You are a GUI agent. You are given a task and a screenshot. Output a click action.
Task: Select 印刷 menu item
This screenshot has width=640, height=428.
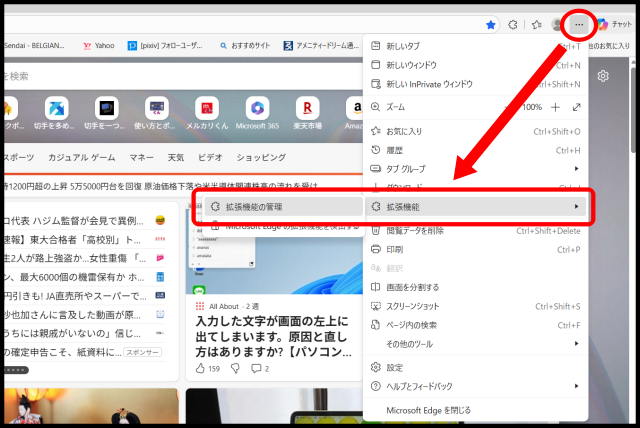coord(476,249)
